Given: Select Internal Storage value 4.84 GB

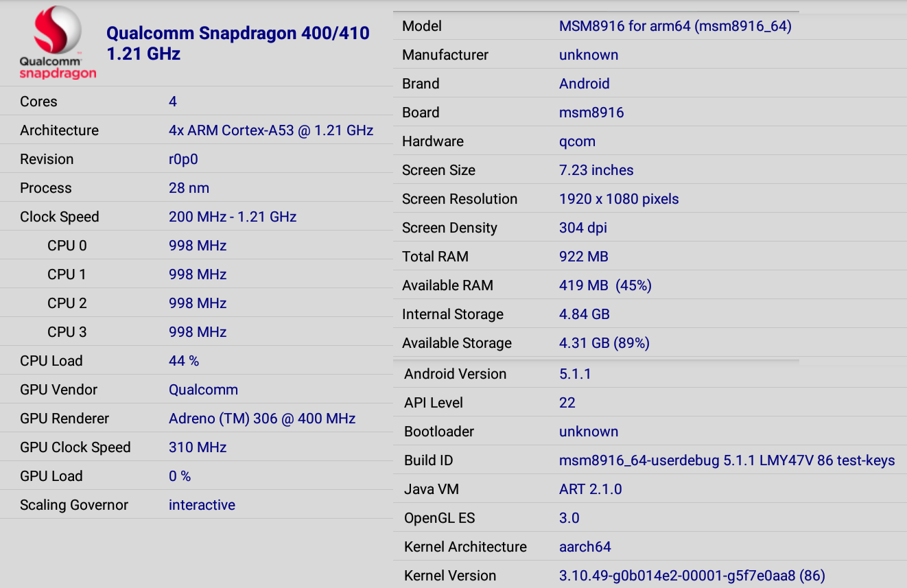Looking at the screenshot, I should (585, 314).
